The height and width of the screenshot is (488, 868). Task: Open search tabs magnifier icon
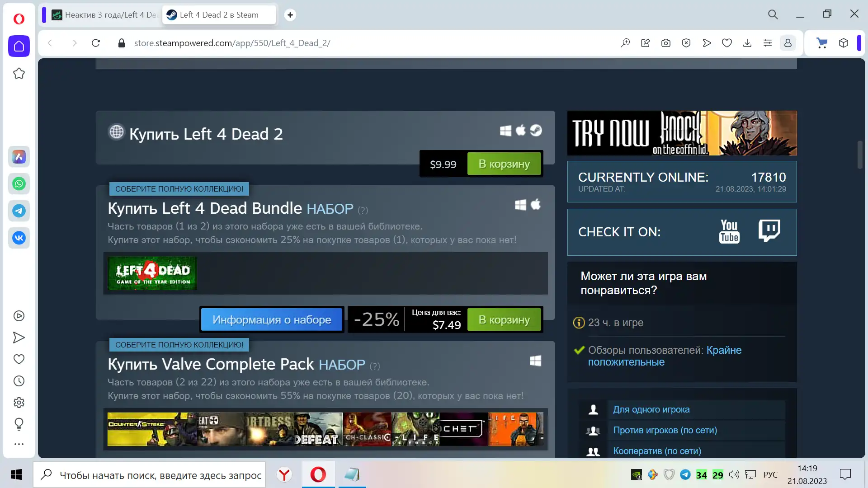773,14
